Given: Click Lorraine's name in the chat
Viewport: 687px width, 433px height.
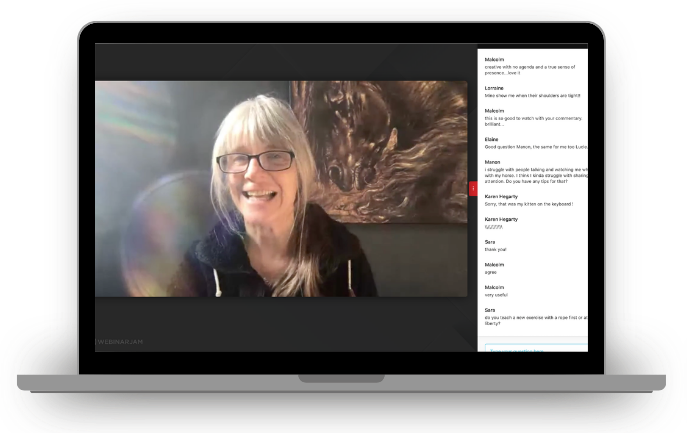Looking at the screenshot, I should pyautogui.click(x=494, y=88).
